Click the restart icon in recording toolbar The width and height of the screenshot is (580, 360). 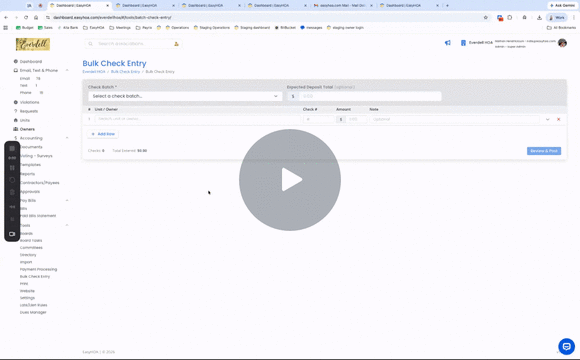(x=12, y=180)
